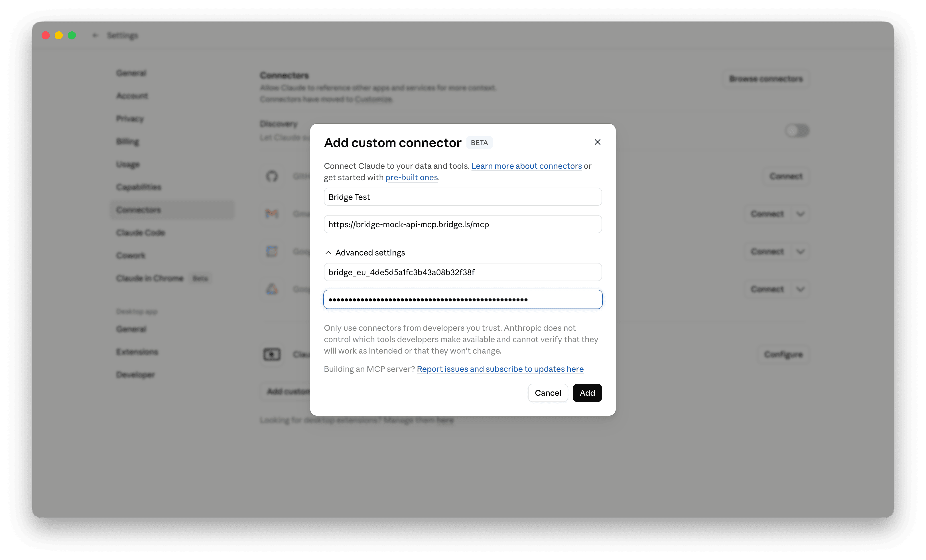Open Claude in Chrome settings
Screen dimensions: 926x560
(150, 279)
